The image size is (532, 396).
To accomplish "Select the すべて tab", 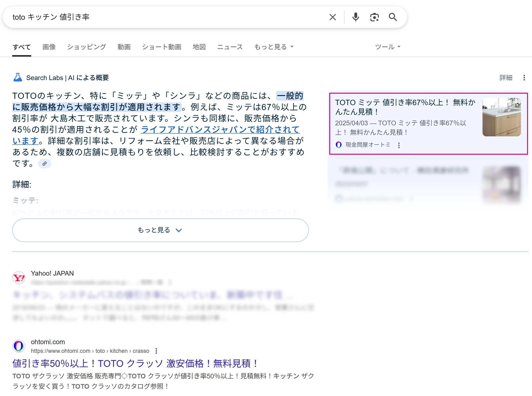I will tap(22, 47).
